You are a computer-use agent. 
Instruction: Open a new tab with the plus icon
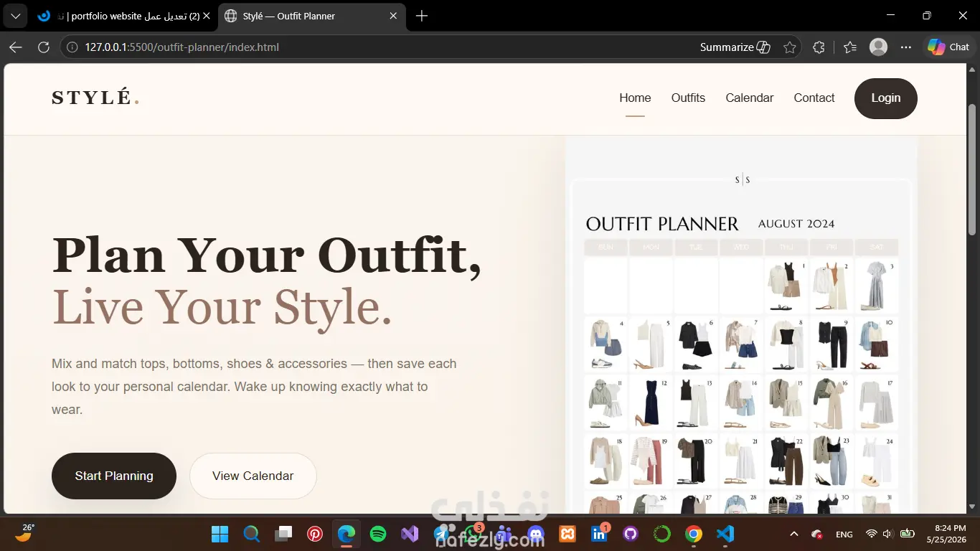point(422,16)
